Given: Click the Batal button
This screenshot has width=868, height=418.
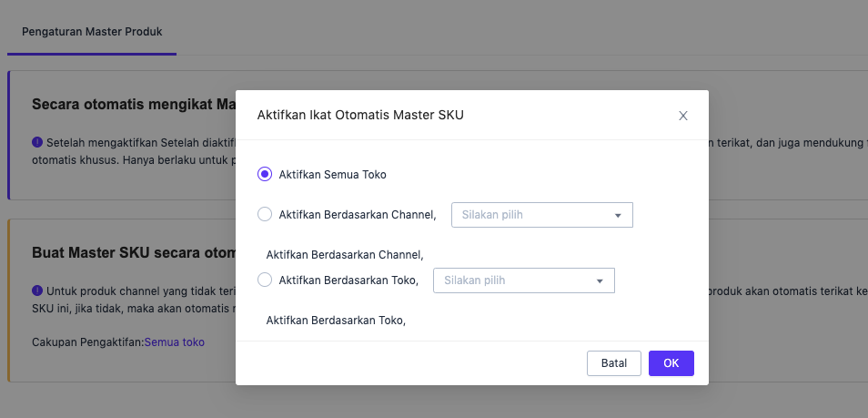Looking at the screenshot, I should 614,363.
